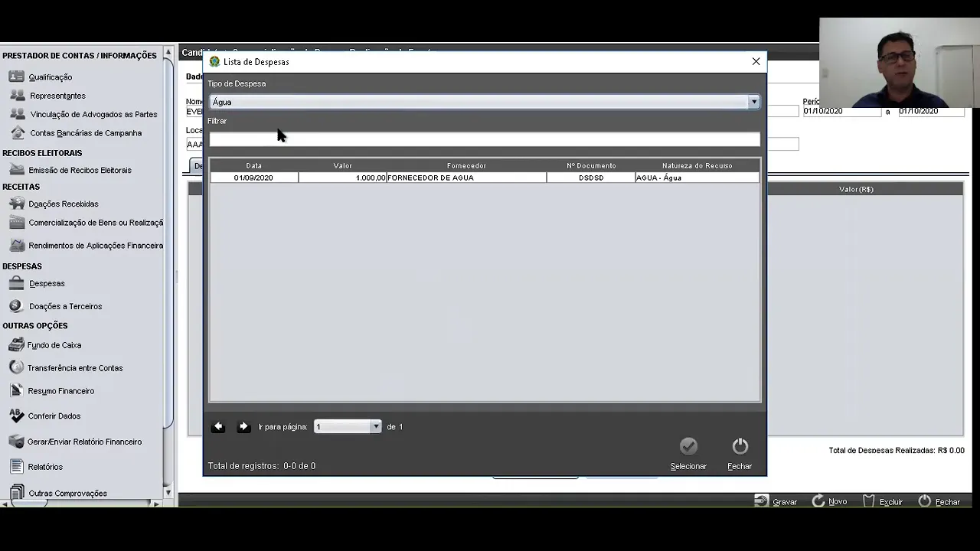Click Valor(R$) column header in background window
This screenshot has width=980, height=551.
(x=856, y=189)
